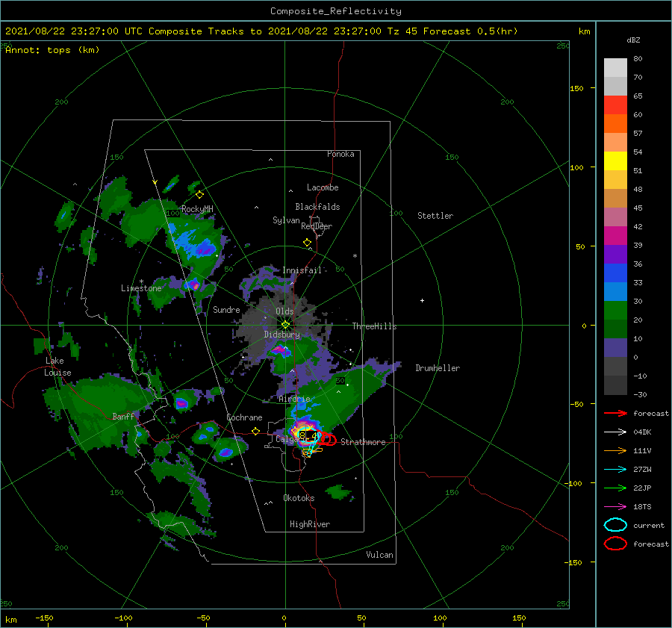672x628 pixels.
Task: Click the green 22JP track arrow
Action: (x=615, y=488)
